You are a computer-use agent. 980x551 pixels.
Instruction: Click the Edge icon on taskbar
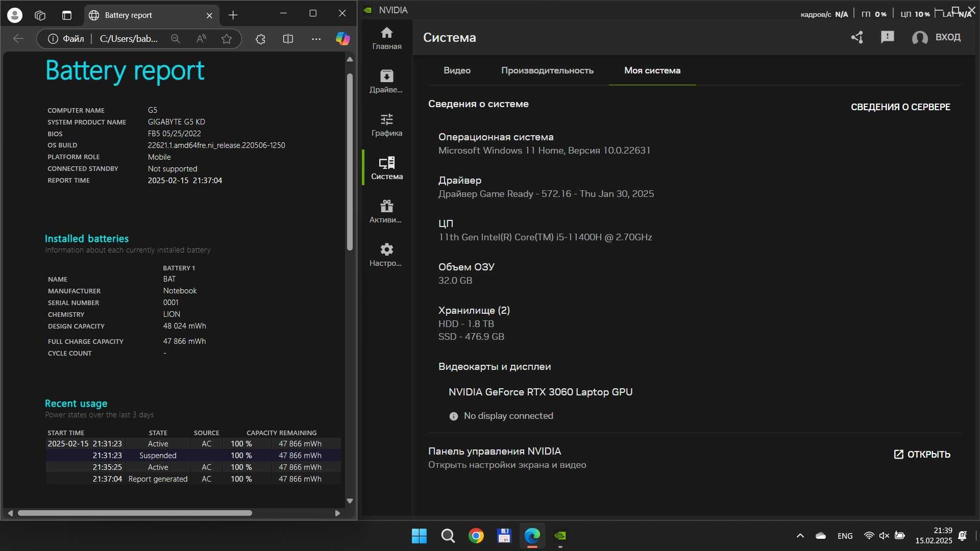[x=532, y=536]
